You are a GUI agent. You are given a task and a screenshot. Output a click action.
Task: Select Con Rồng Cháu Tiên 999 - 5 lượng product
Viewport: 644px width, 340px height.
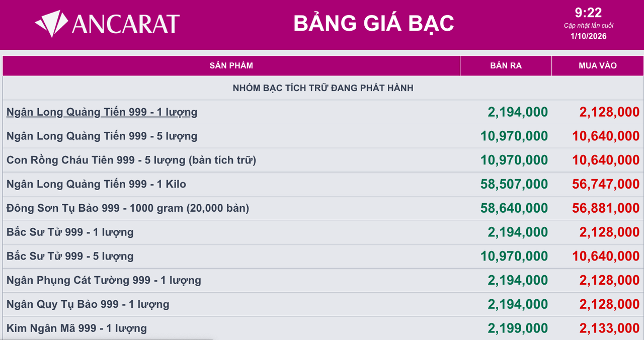(x=131, y=160)
